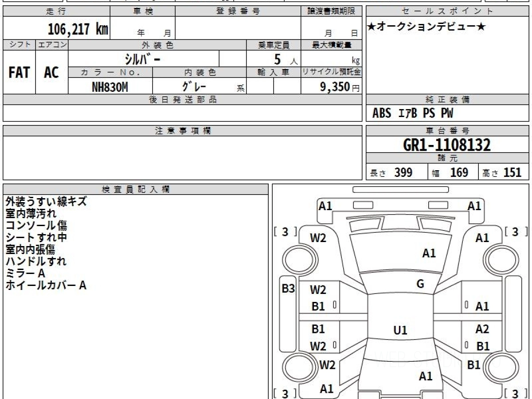Click the 最大積載量 kg unit cell

[x=331, y=59]
